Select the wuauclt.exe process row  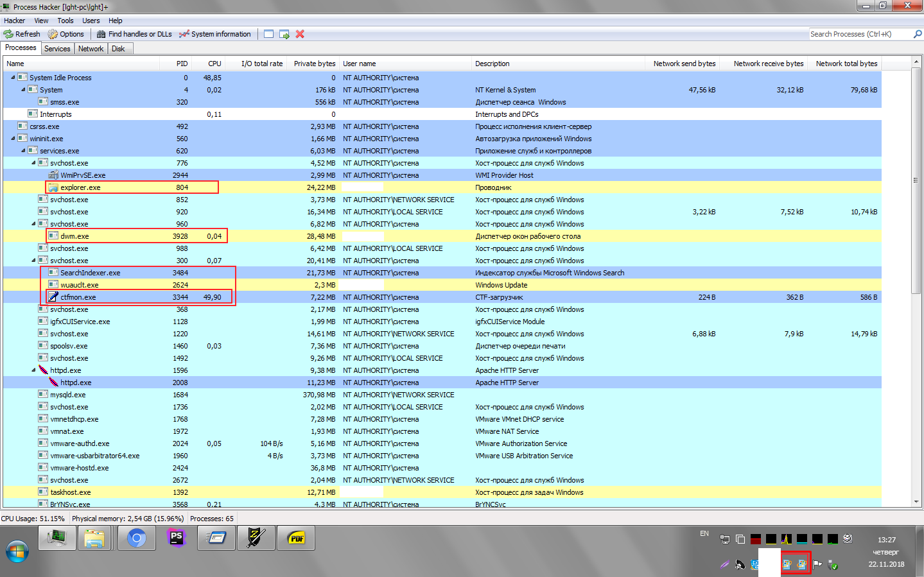[442, 285]
